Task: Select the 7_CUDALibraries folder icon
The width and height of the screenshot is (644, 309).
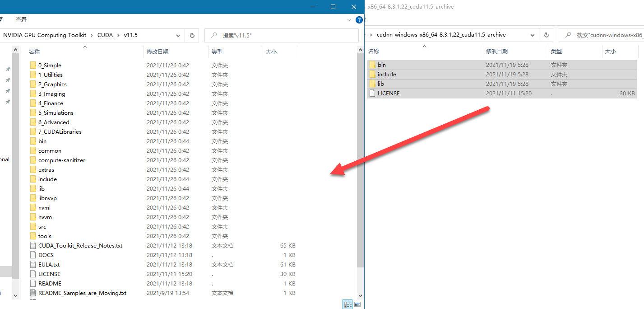Action: 32,131
